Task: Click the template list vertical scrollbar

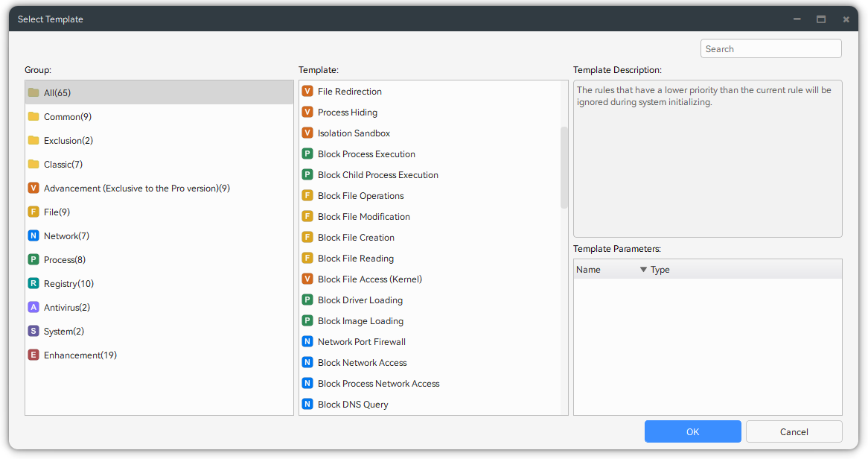Action: [x=564, y=168]
